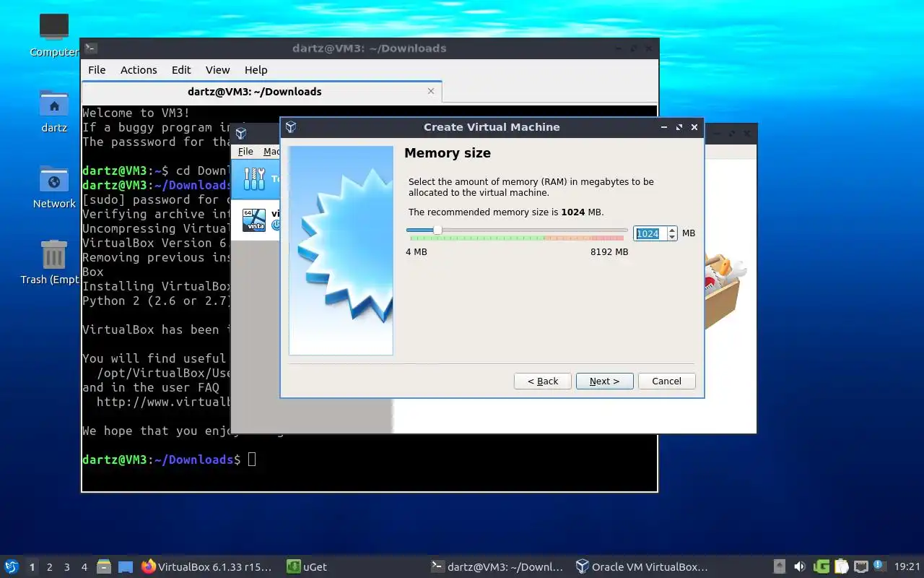Click the Next button in the wizard
Screen dimensions: 924x578
click(604, 381)
